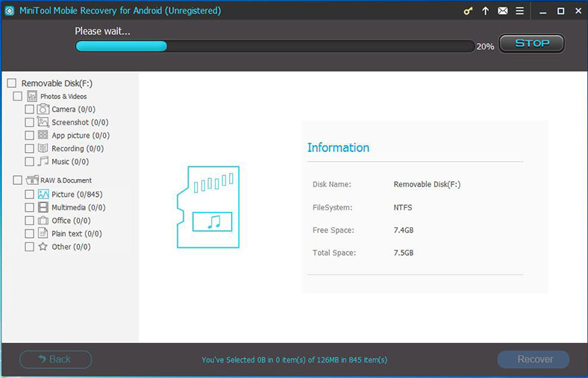This screenshot has height=378, width=588.
Task: Click the SD card illustration
Action: pyautogui.click(x=208, y=207)
